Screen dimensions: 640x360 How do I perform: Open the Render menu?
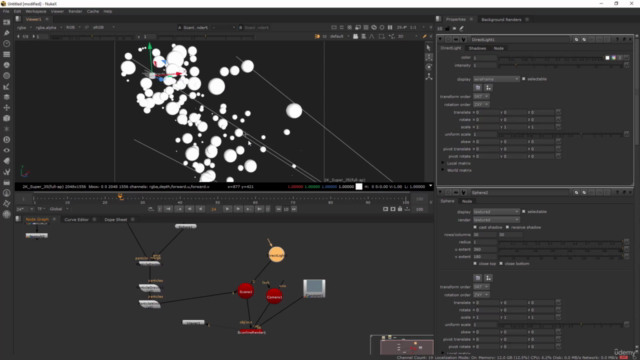[75, 11]
